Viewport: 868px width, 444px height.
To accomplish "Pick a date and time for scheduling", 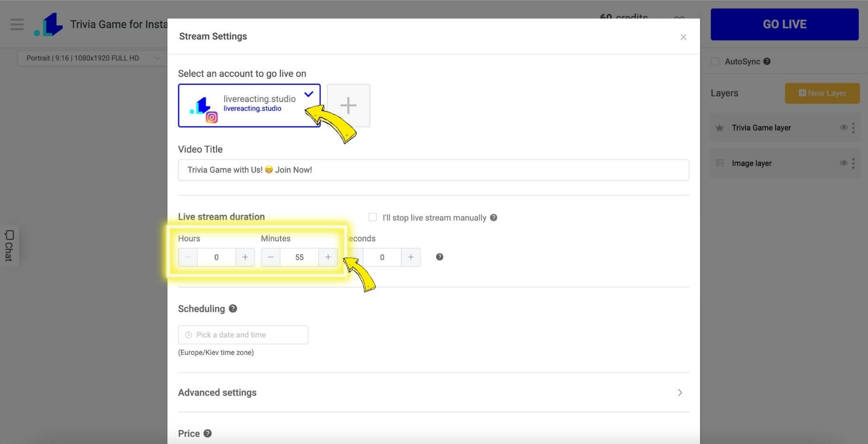I will [243, 335].
